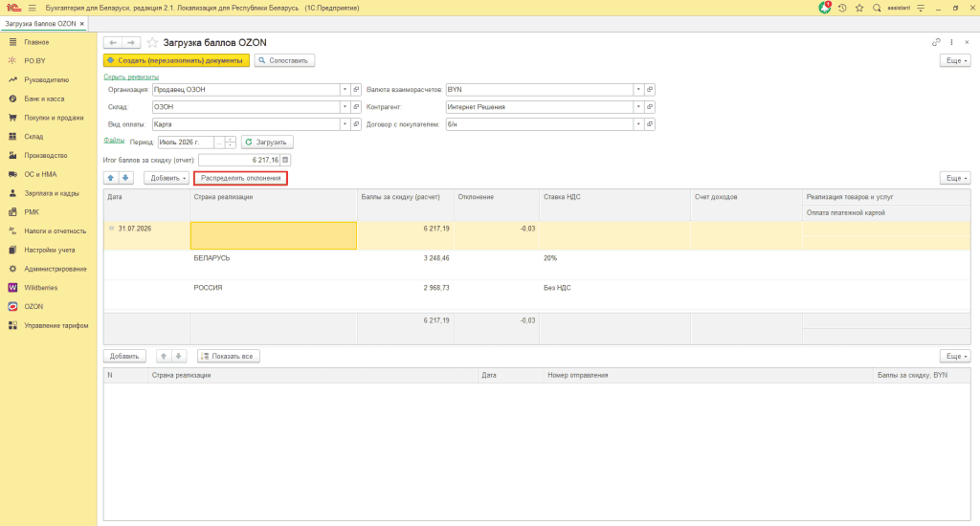Image resolution: width=980 pixels, height=526 pixels.
Task: Open Банк и касса section
Action: (44, 99)
